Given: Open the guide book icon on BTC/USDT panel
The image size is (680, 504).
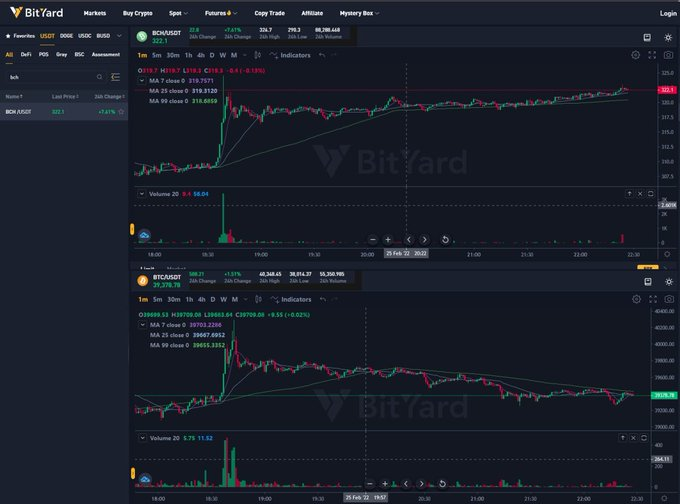Looking at the screenshot, I should coord(648,282).
